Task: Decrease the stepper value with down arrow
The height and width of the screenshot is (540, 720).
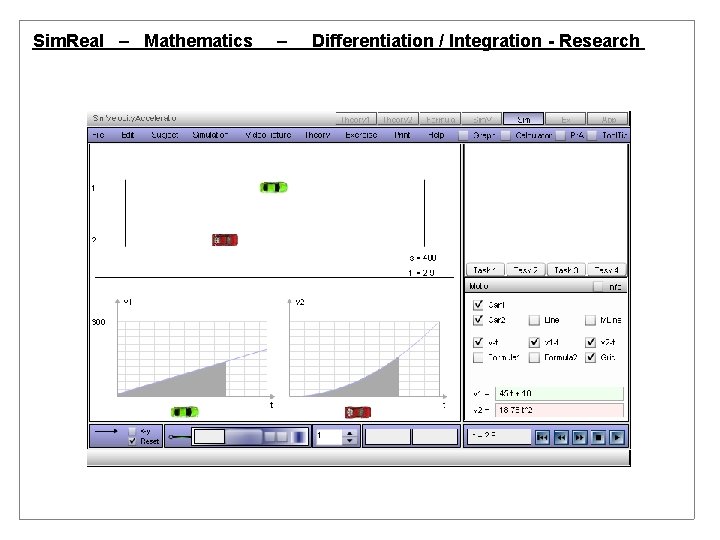Action: (350, 441)
